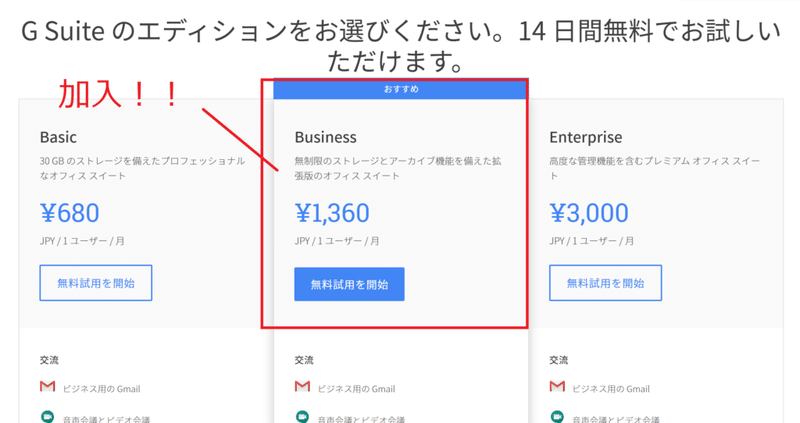Viewport: 800px width, 423px height.
Task: Start the free trial for Basic plan
Action: pos(95,284)
